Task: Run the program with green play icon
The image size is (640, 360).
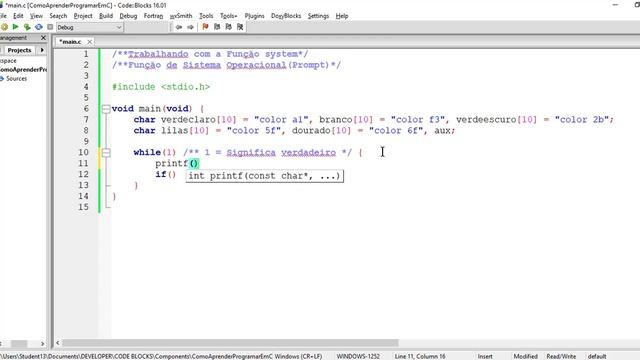Action: [16, 27]
